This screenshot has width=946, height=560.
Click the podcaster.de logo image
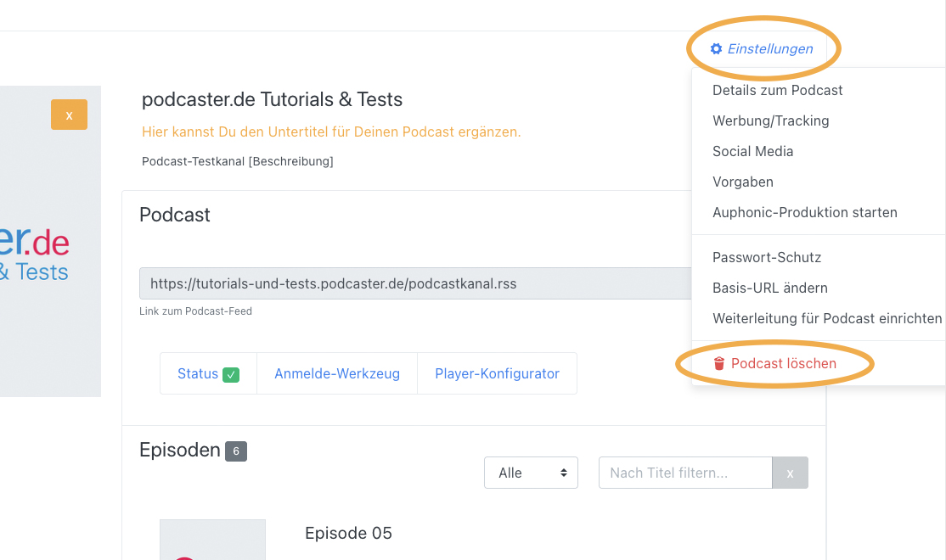[x=50, y=241]
